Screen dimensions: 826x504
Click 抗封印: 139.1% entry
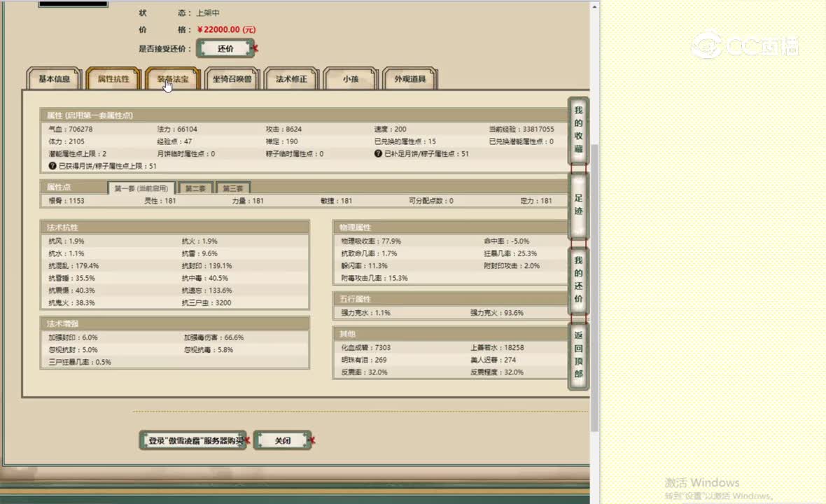pyautogui.click(x=207, y=266)
